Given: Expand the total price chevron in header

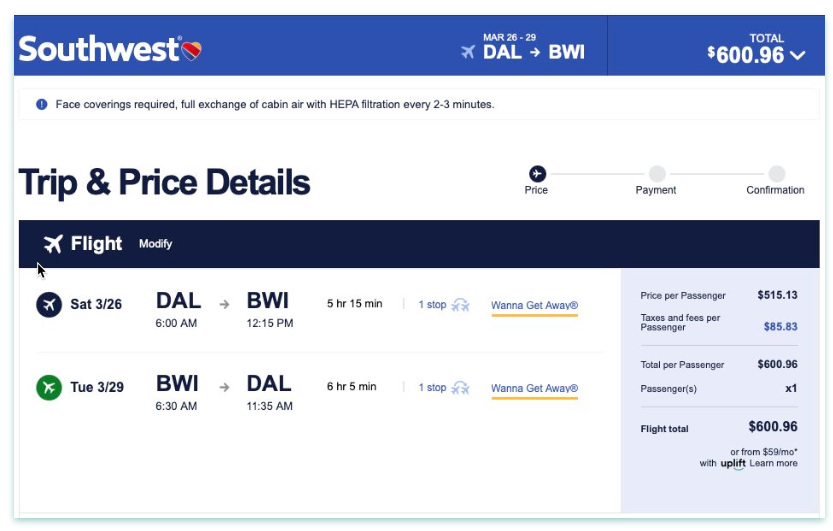Looking at the screenshot, I should (797, 56).
